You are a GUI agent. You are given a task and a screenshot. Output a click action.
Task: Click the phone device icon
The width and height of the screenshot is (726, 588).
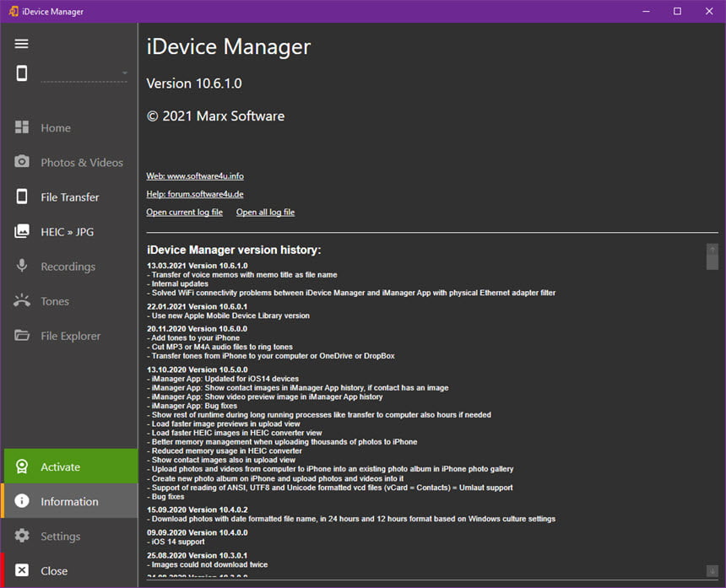(21, 73)
